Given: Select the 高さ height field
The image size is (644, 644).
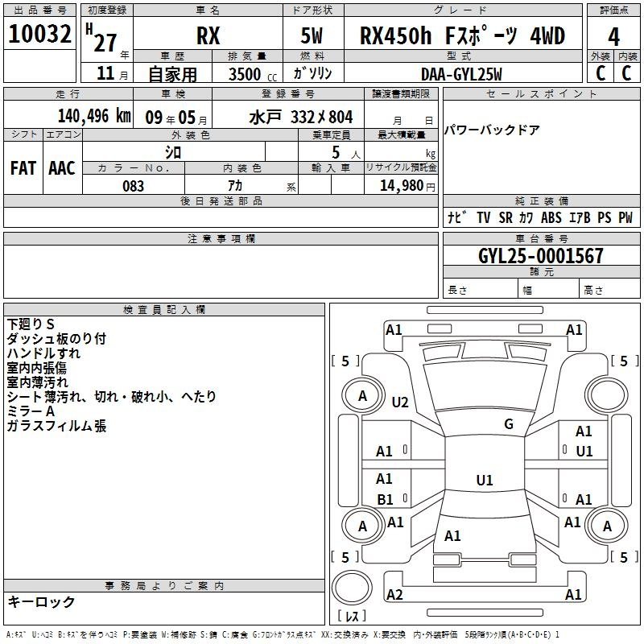Looking at the screenshot, I should (609, 290).
